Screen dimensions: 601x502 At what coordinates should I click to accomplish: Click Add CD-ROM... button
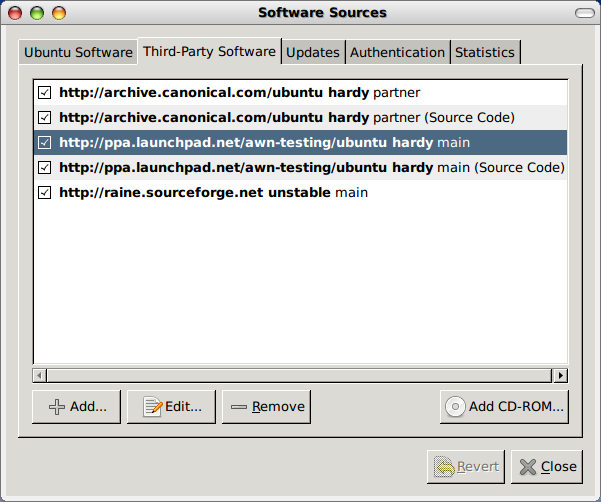[504, 407]
